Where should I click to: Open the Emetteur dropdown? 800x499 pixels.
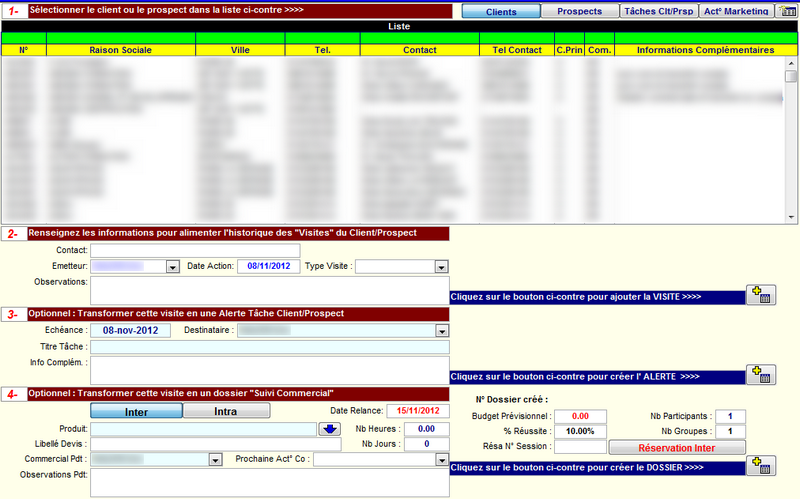[x=172, y=267]
